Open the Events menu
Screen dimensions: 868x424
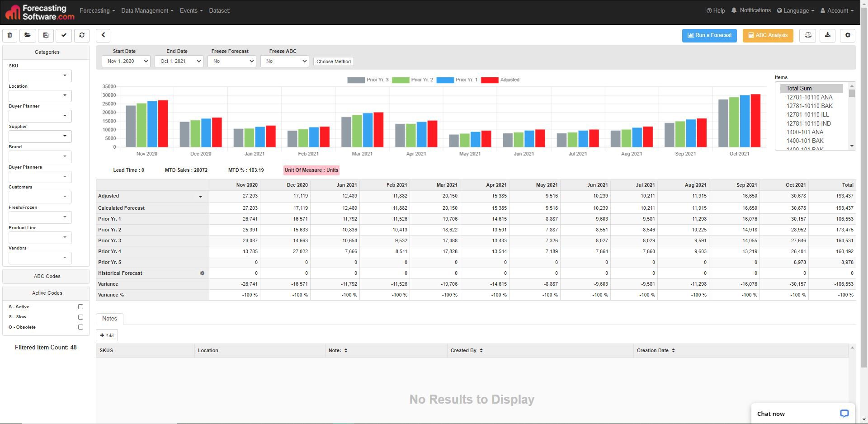pos(191,10)
